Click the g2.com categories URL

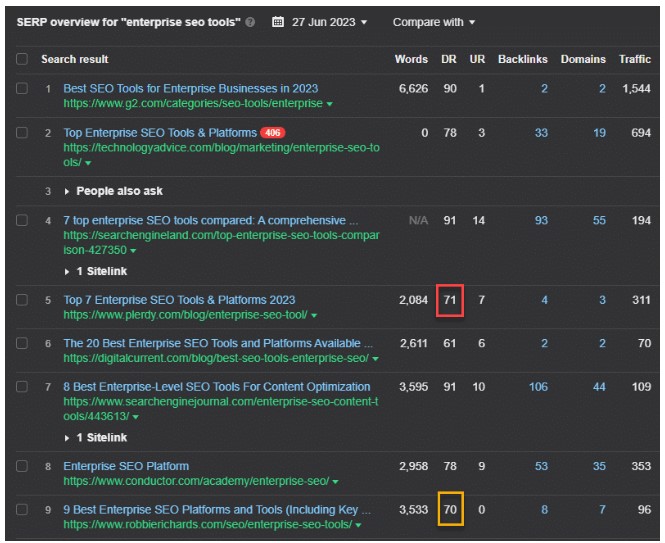(193, 103)
